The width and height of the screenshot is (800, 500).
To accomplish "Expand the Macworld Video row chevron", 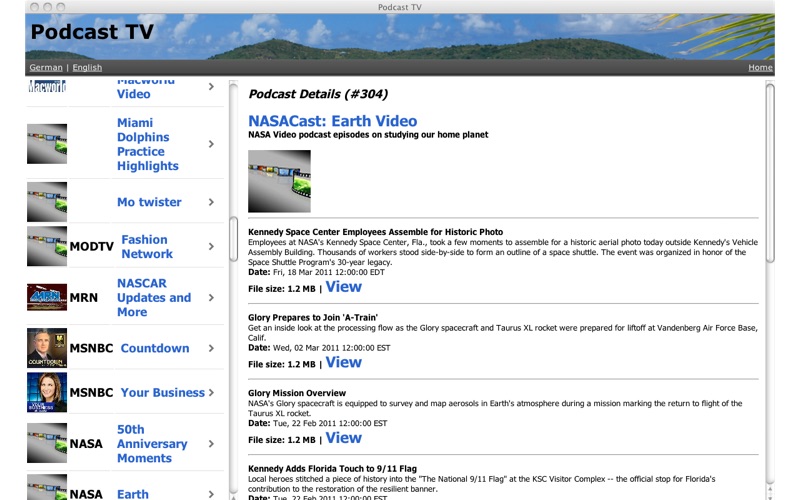I will (211, 87).
